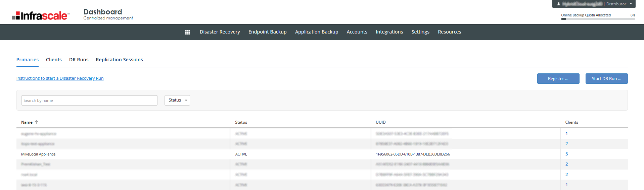The width and height of the screenshot is (644, 190).
Task: Select the Primaries tab
Action: point(28,60)
